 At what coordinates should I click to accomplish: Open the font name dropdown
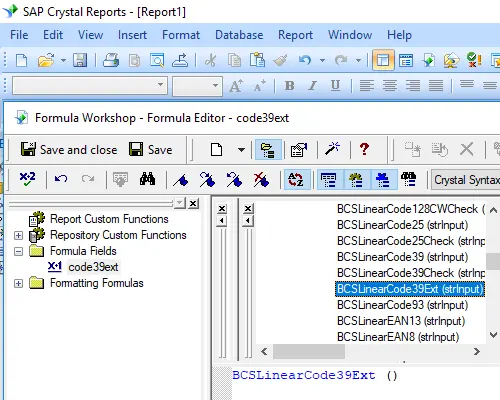(x=161, y=85)
